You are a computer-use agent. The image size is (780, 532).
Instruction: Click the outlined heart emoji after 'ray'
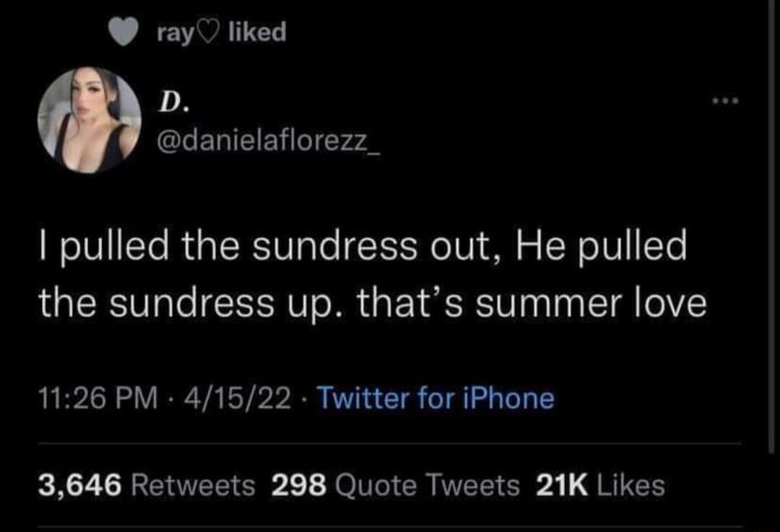[207, 33]
